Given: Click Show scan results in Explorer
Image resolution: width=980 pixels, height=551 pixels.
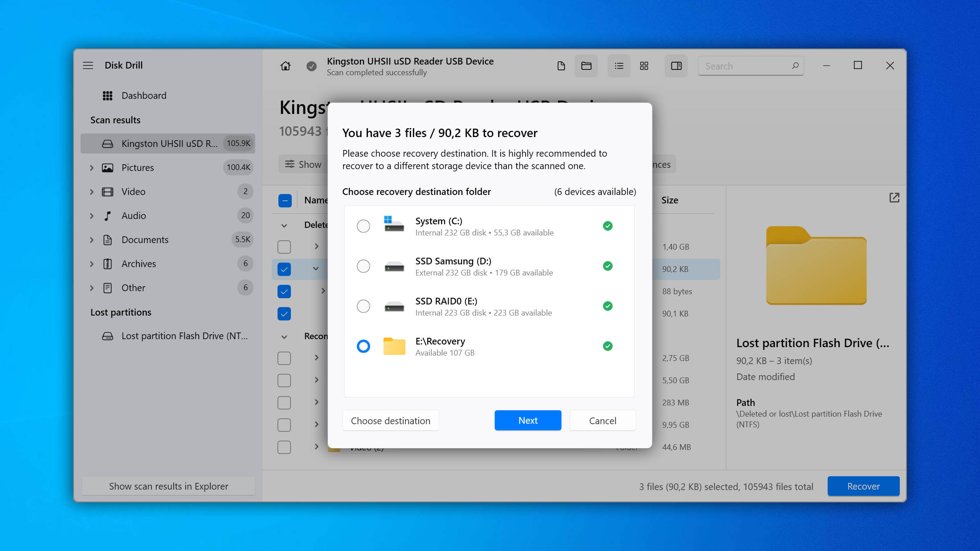Looking at the screenshot, I should click(169, 486).
